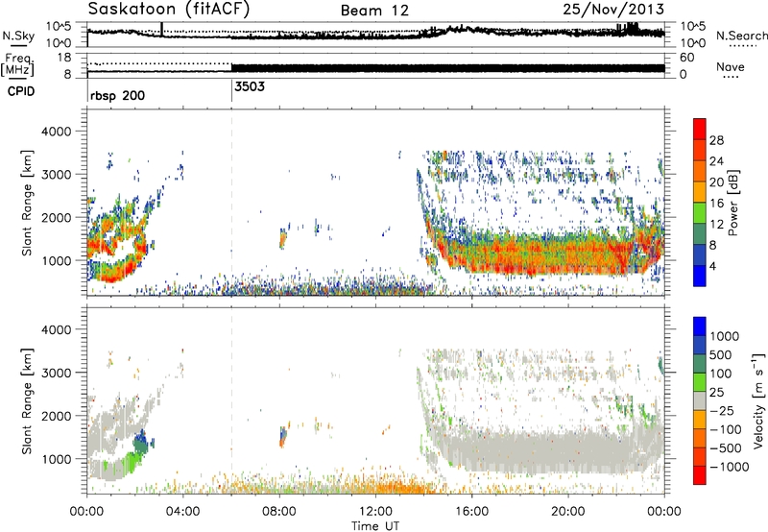The width and height of the screenshot is (768, 532).
Task: Click the blue high-velocity patch near 02:00
Action: click(x=141, y=442)
